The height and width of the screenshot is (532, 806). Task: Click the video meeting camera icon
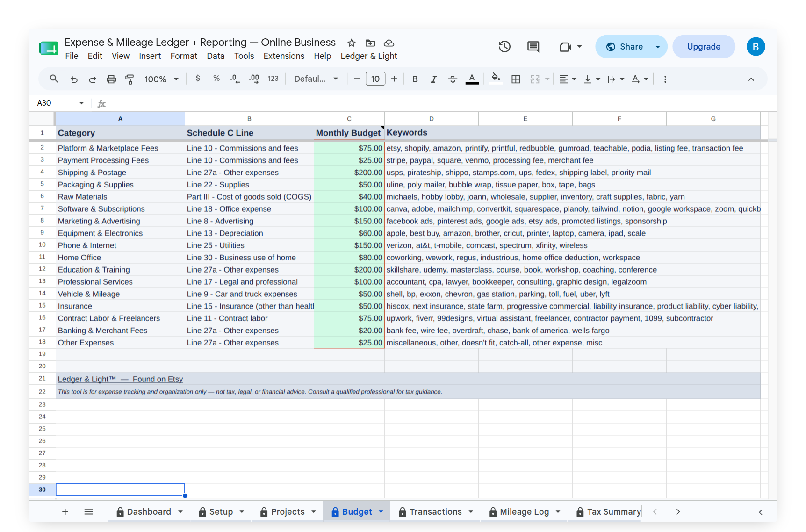point(565,47)
